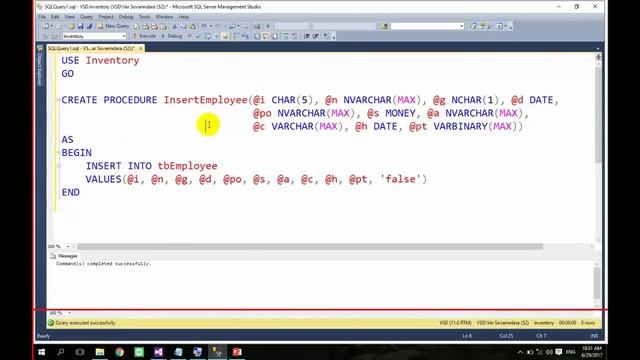This screenshot has width=640, height=360.
Task: Open the Edit menu
Action: (55, 17)
